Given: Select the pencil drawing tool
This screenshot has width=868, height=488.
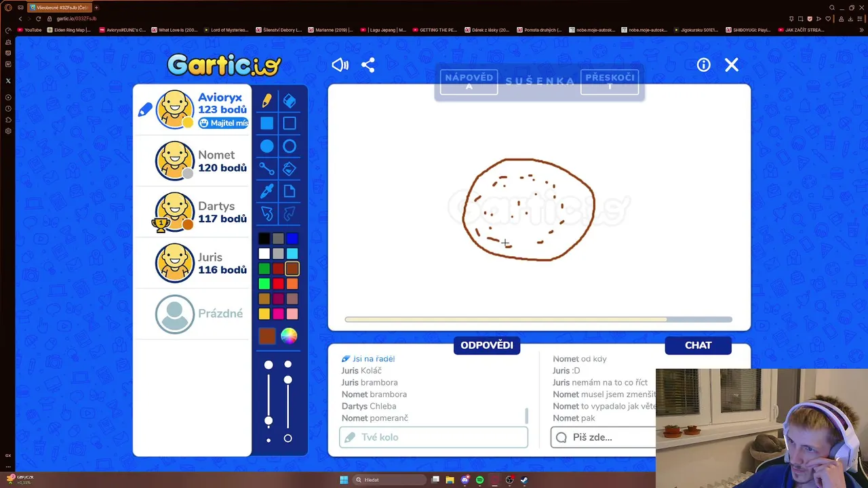Looking at the screenshot, I should tap(267, 100).
